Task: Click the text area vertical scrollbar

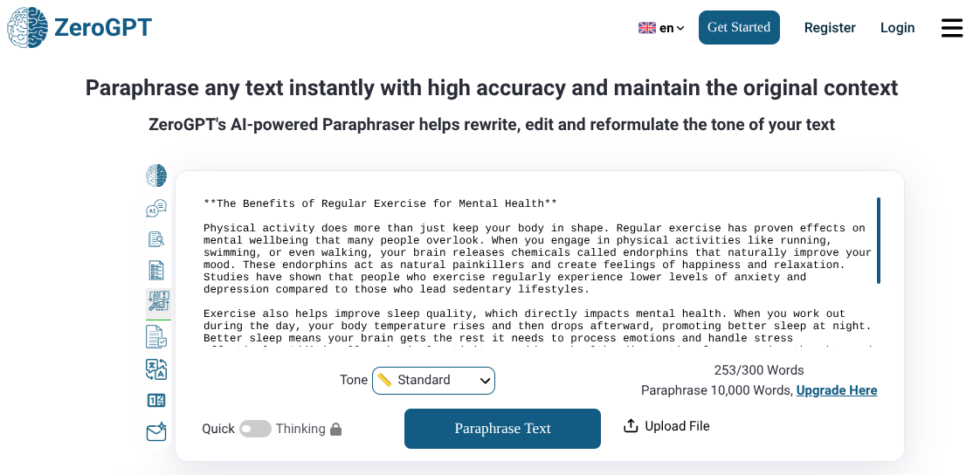Action: [878, 241]
